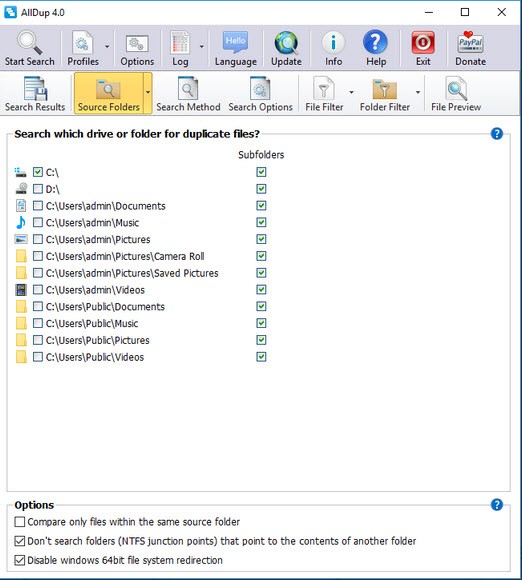Open the Info icon
The width and height of the screenshot is (522, 580).
pos(333,43)
